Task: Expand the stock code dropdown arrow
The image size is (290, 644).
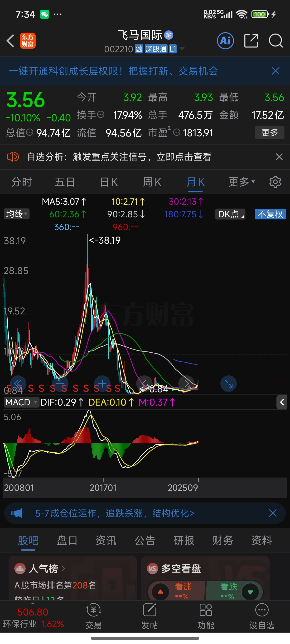Action: 182,48
